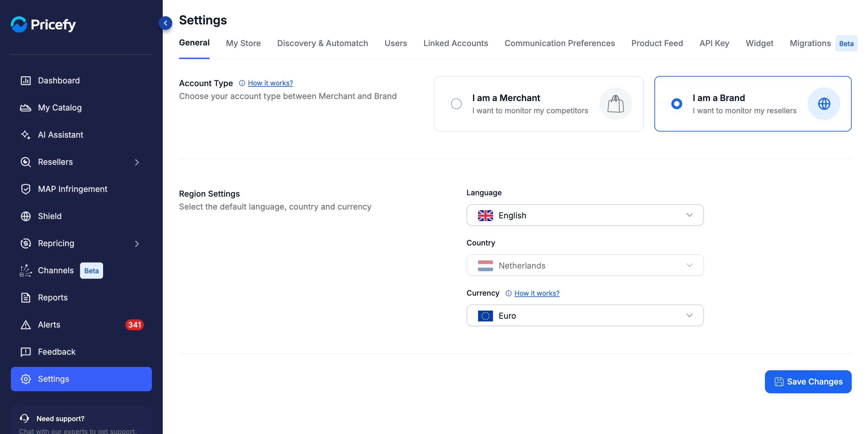The image size is (868, 434).
Task: Click the Need support headset icon
Action: tap(24, 418)
